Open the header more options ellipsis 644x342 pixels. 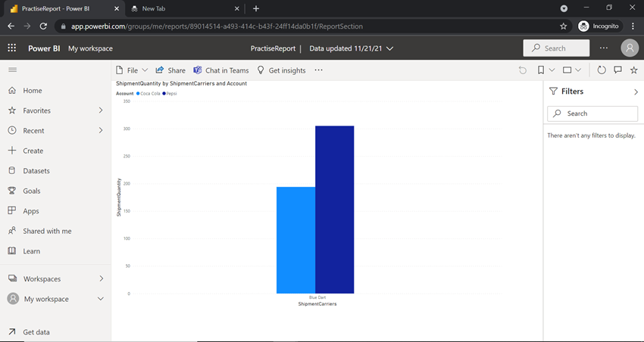603,48
